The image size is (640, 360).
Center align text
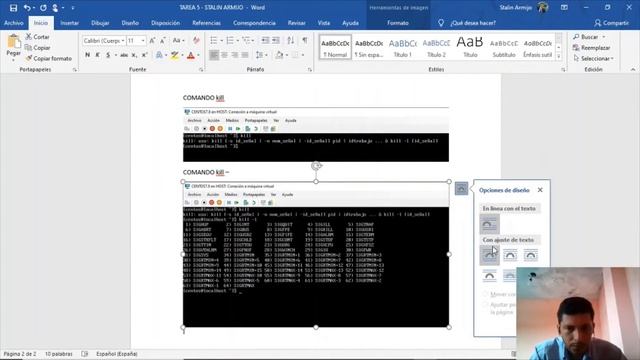point(224,55)
